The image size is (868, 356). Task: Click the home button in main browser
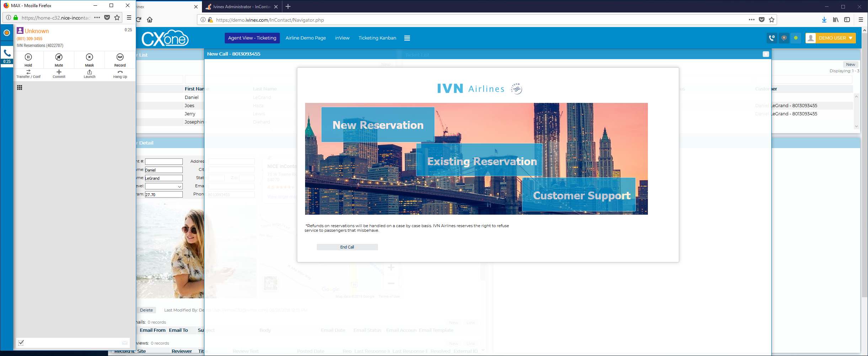pyautogui.click(x=150, y=20)
